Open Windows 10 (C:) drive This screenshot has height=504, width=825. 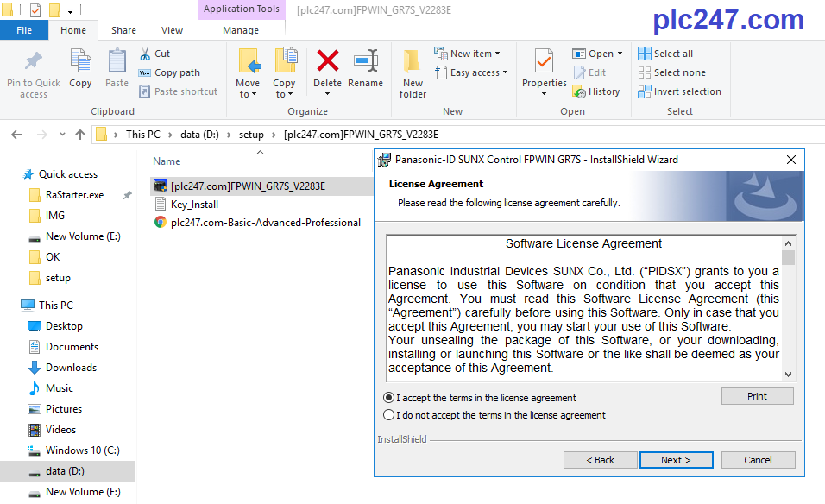pyautogui.click(x=82, y=450)
